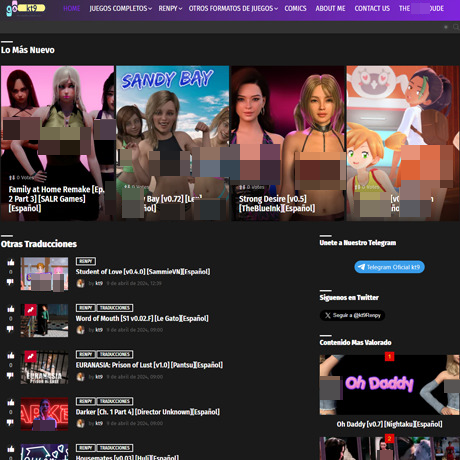Image resolution: width=460 pixels, height=460 pixels.
Task: Open kt9 author link under Student of Love
Action: pos(99,283)
